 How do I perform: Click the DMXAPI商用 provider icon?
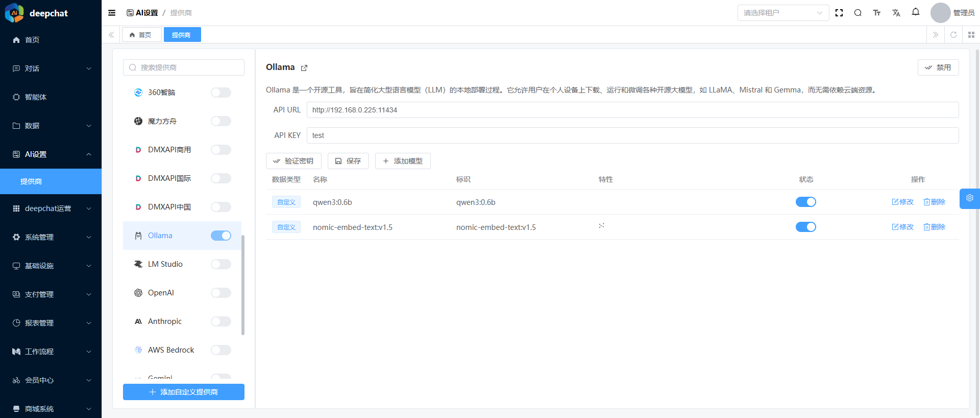[x=138, y=150]
